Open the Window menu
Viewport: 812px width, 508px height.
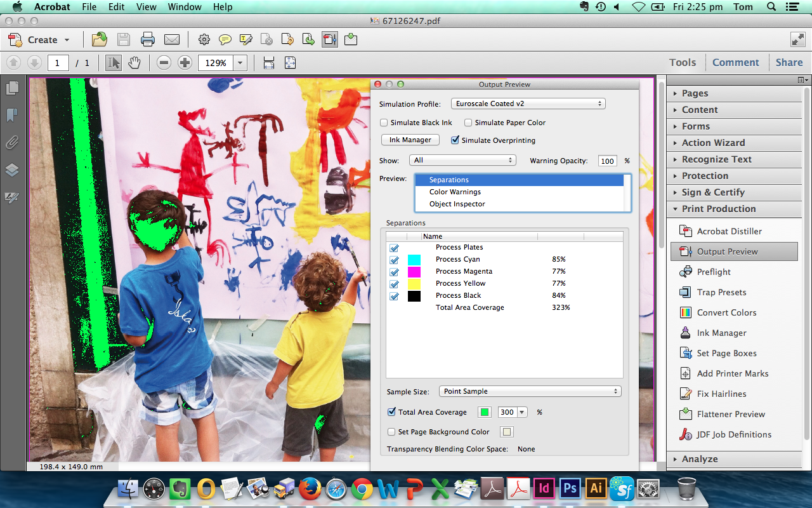click(x=185, y=7)
